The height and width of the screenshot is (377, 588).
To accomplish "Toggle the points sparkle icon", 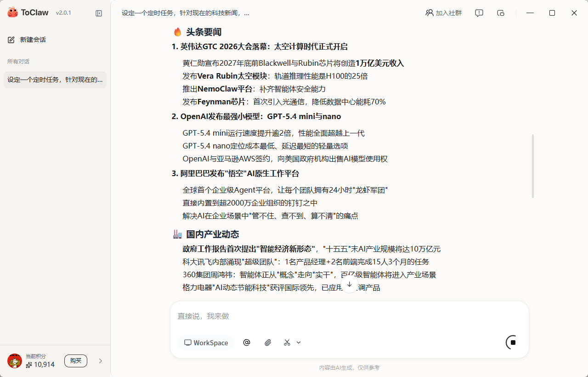I will tap(28, 364).
